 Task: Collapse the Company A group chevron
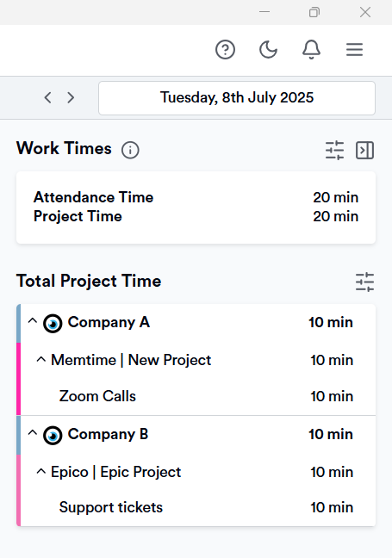pos(33,321)
